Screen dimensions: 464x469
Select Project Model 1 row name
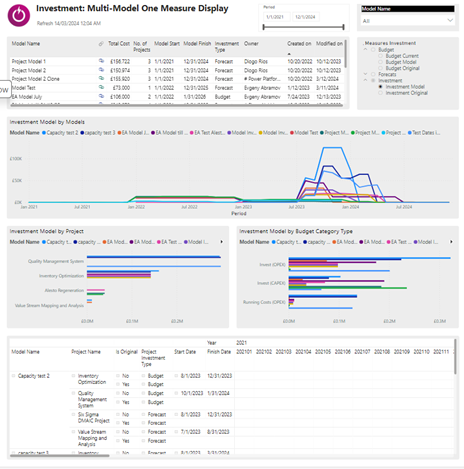29,61
